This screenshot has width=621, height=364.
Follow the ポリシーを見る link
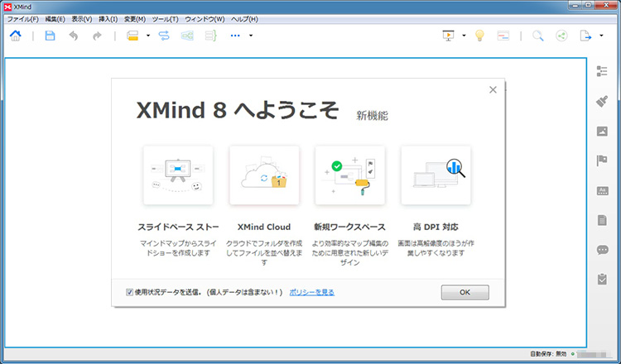coord(311,292)
